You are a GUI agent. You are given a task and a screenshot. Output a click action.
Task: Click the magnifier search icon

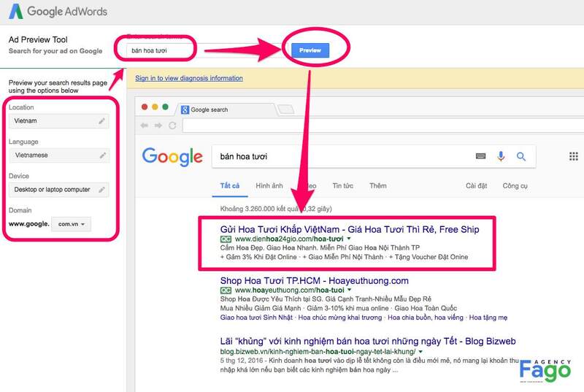pos(521,157)
